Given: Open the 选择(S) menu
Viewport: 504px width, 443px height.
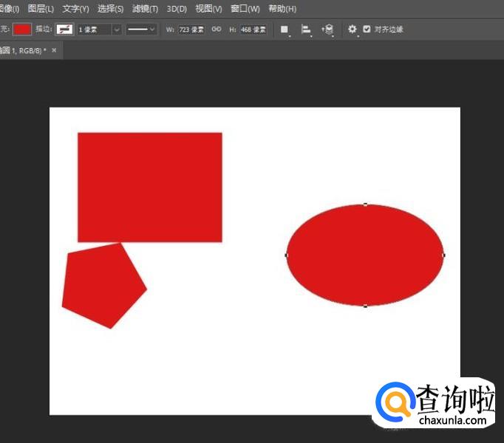Looking at the screenshot, I should click(x=110, y=9).
